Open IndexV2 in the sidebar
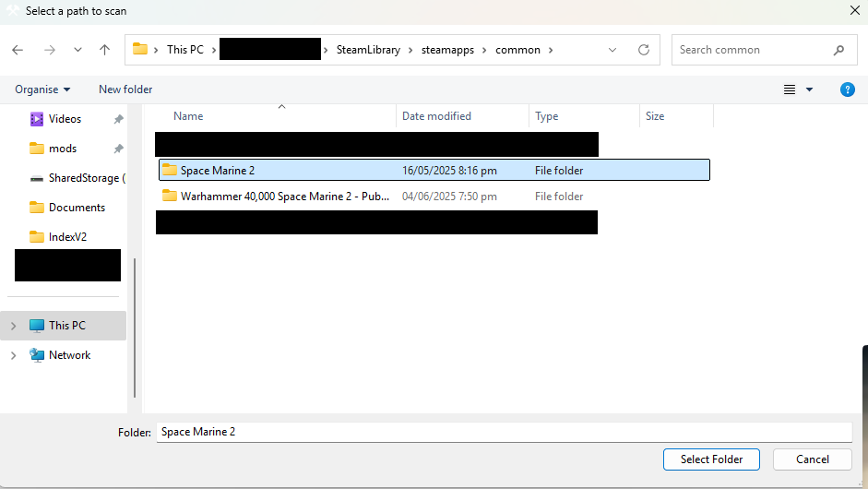This screenshot has width=868, height=489. [58, 236]
